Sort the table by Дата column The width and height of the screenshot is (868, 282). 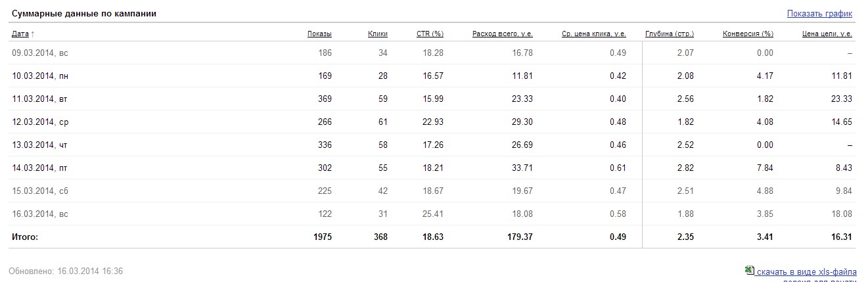pyautogui.click(x=20, y=34)
